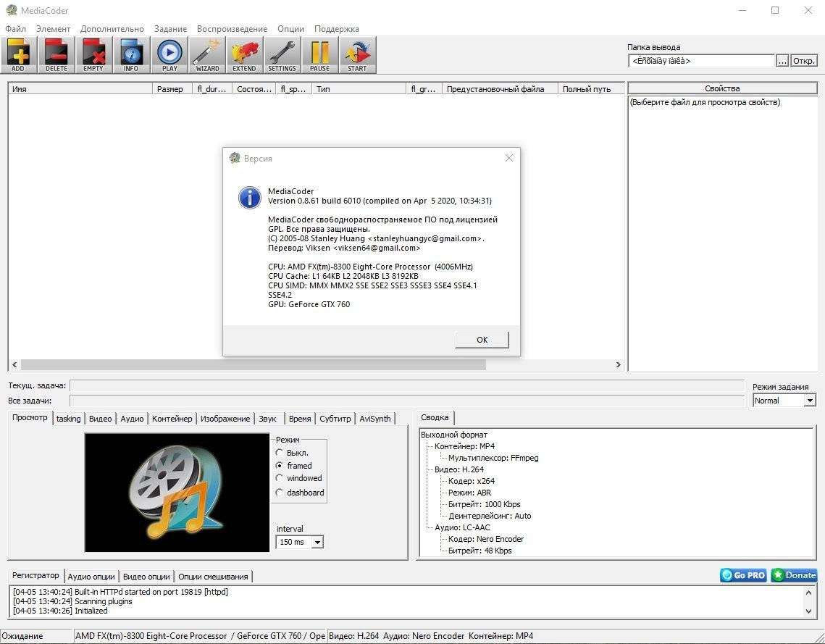Click the browse '...' output folder button
Image resolution: width=825 pixels, height=644 pixels.
(782, 61)
